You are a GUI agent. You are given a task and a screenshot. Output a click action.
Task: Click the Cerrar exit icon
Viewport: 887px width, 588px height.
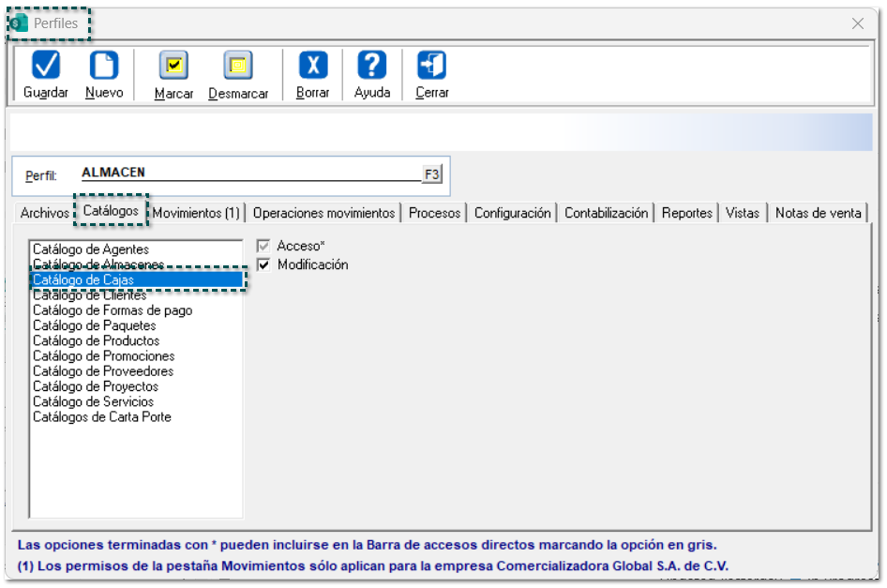[x=431, y=66]
